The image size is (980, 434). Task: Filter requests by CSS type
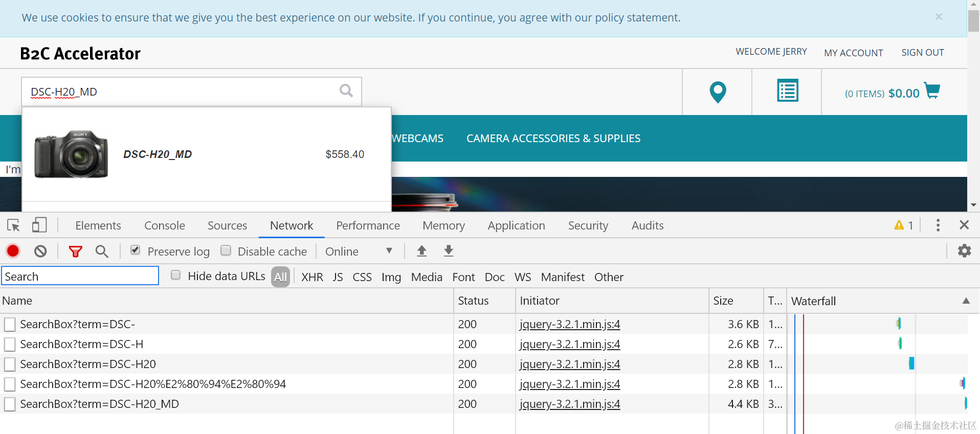(362, 277)
